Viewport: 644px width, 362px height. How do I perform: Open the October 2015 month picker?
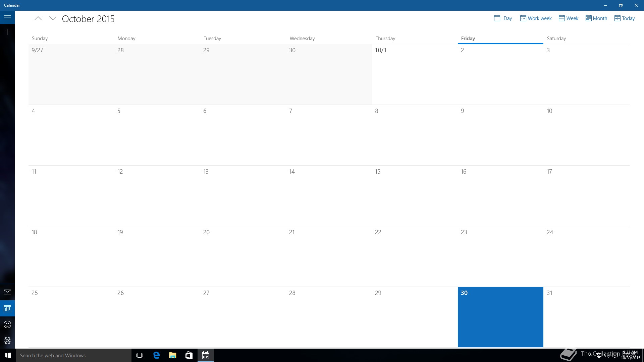(x=88, y=19)
